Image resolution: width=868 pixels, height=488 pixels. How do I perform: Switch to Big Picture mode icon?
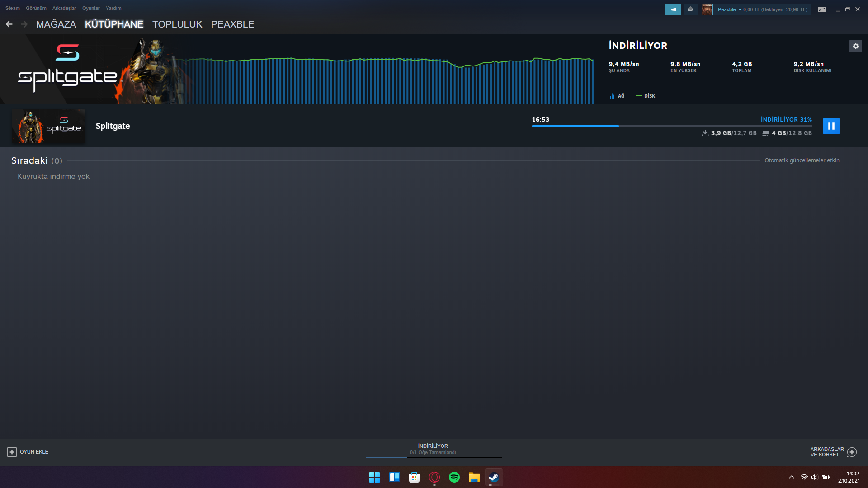coord(821,9)
